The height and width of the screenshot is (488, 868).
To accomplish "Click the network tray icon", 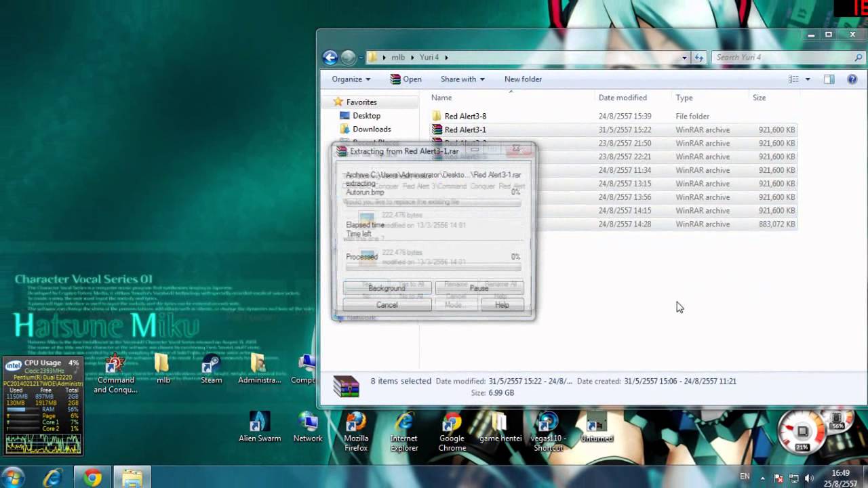I will click(794, 479).
